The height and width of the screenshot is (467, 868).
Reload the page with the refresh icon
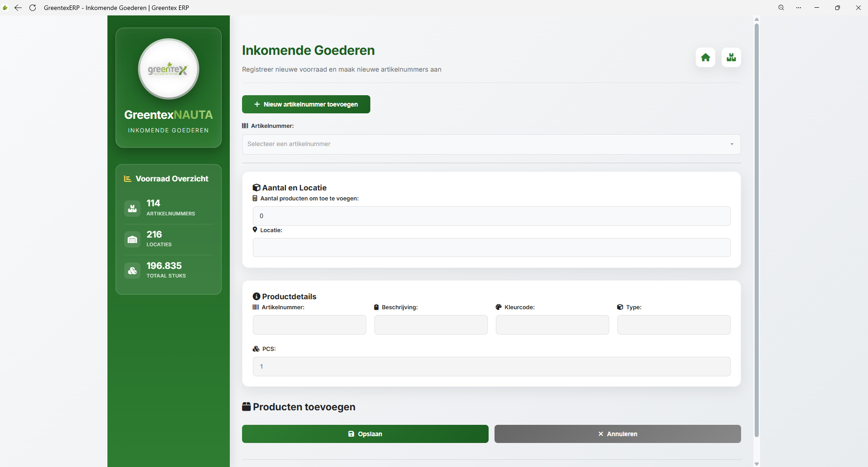point(33,8)
